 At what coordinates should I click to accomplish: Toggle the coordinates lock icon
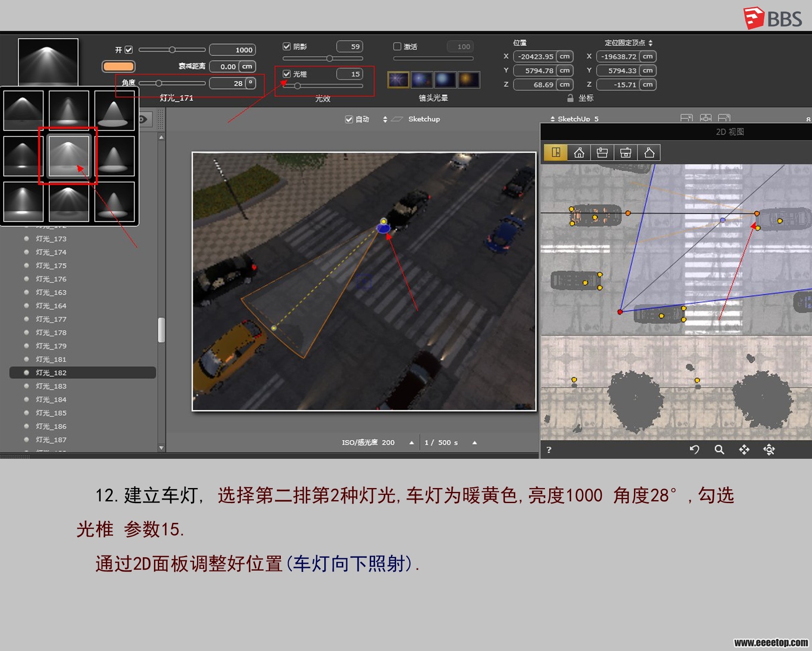point(570,98)
